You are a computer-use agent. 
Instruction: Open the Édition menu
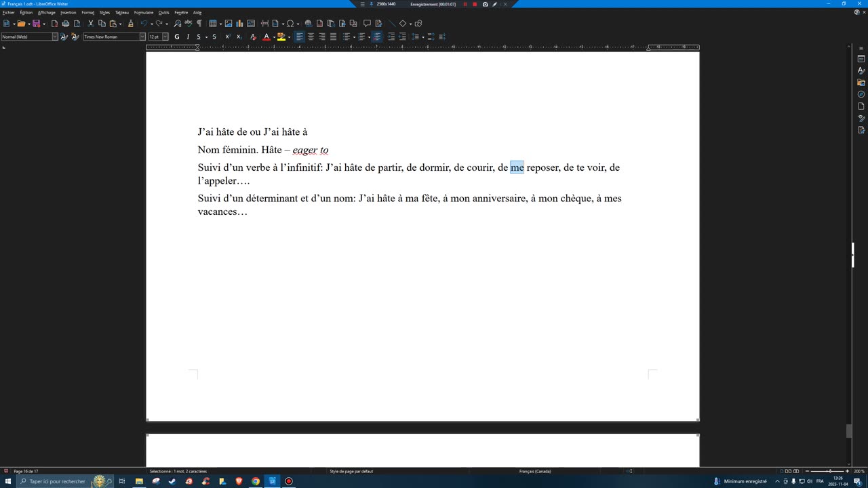(x=26, y=12)
